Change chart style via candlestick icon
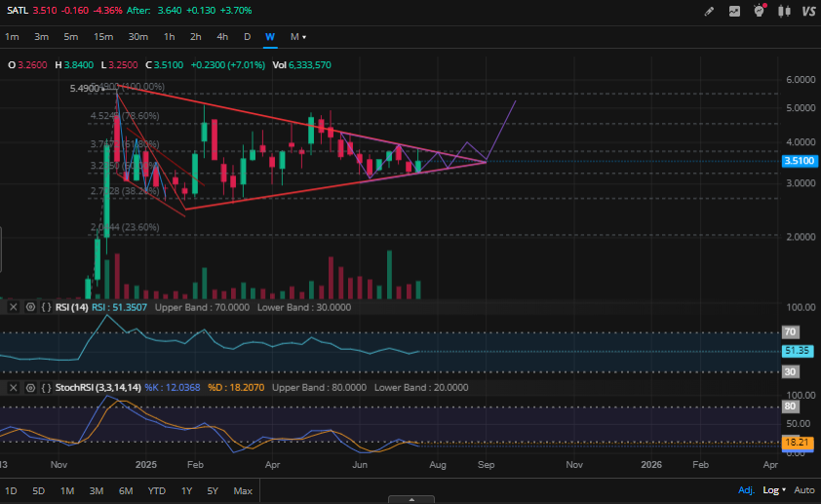Image resolution: width=821 pixels, height=504 pixels. click(784, 11)
